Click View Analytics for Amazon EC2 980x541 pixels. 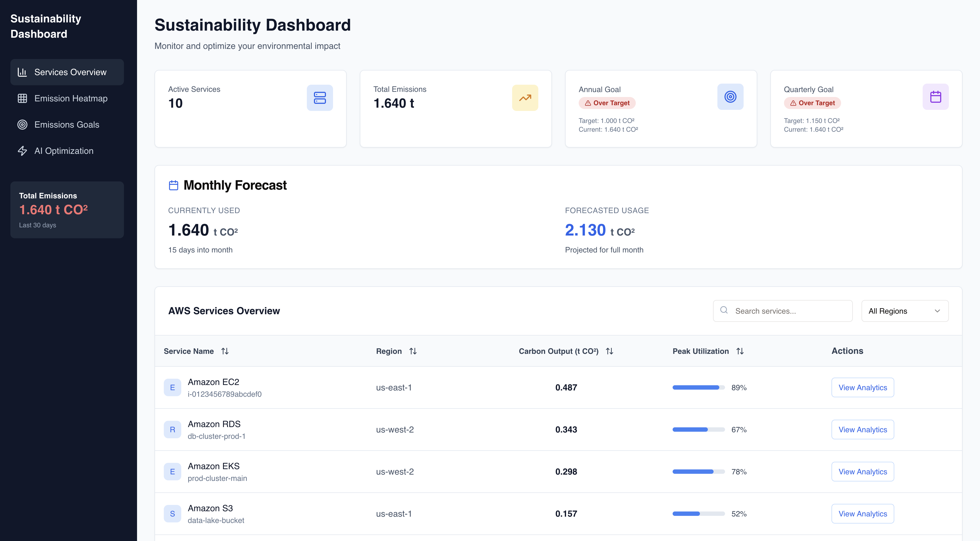(862, 387)
